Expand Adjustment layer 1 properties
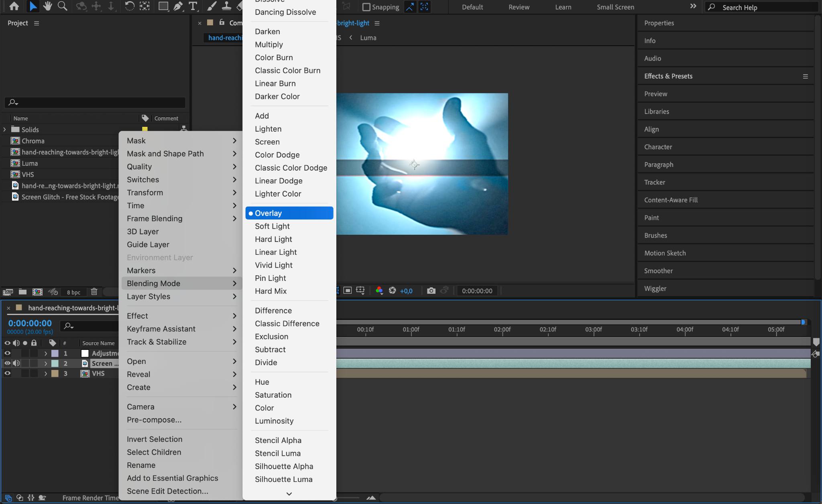 pos(45,354)
